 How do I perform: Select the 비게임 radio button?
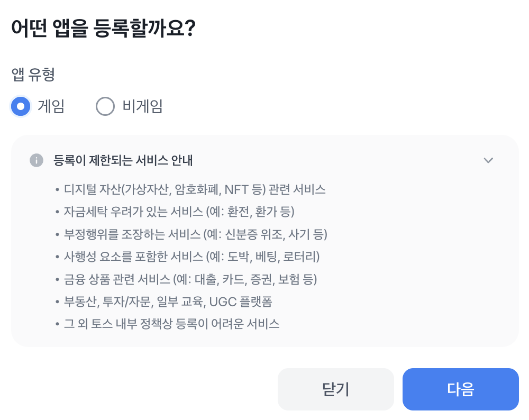[x=105, y=106]
